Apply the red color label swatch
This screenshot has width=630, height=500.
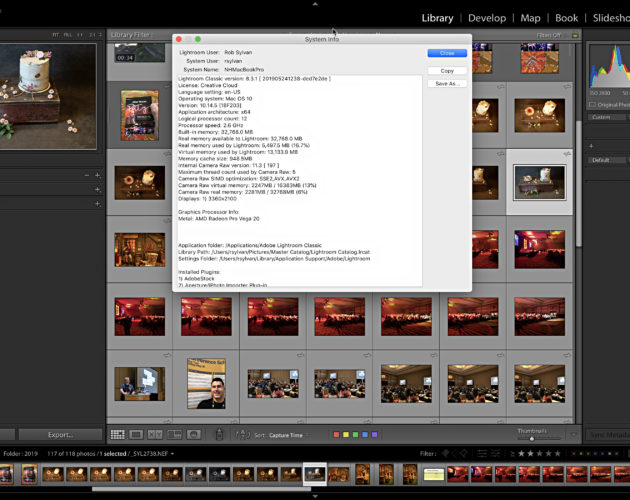tap(336, 434)
